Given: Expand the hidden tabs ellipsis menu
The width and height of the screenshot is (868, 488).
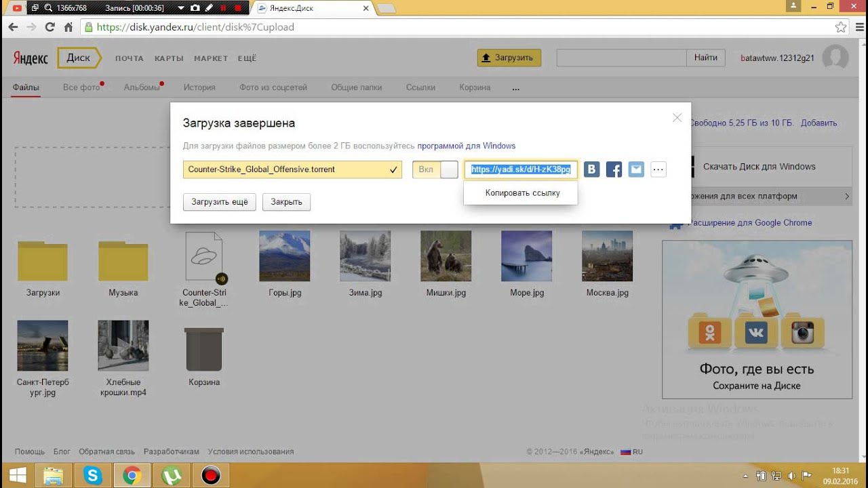Looking at the screenshot, I should click(516, 88).
